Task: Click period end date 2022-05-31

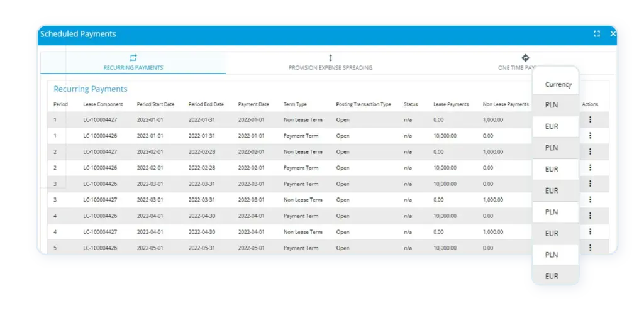Action: 201,248
